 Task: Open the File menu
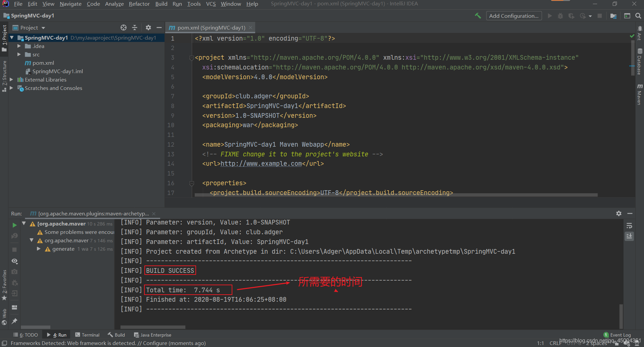click(18, 4)
